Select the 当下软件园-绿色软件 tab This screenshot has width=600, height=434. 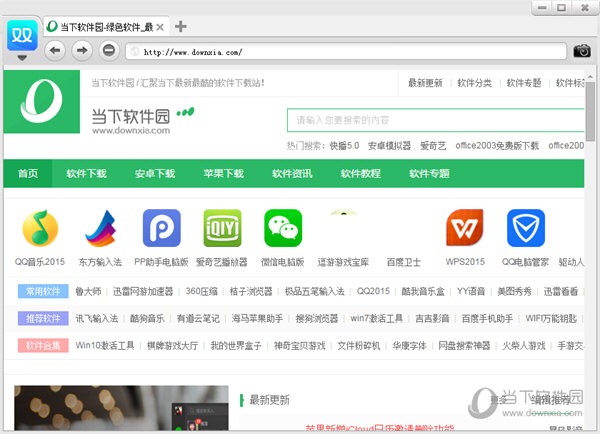106,27
